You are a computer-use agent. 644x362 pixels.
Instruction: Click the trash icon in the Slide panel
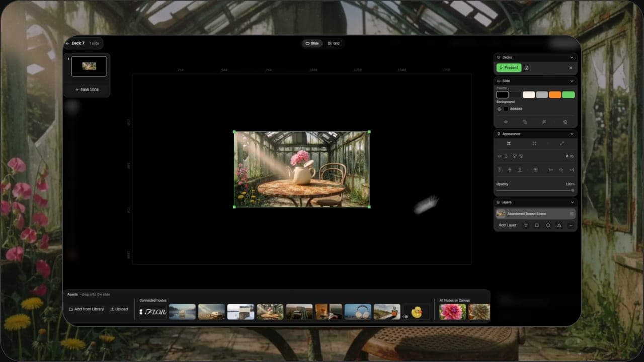tap(565, 122)
